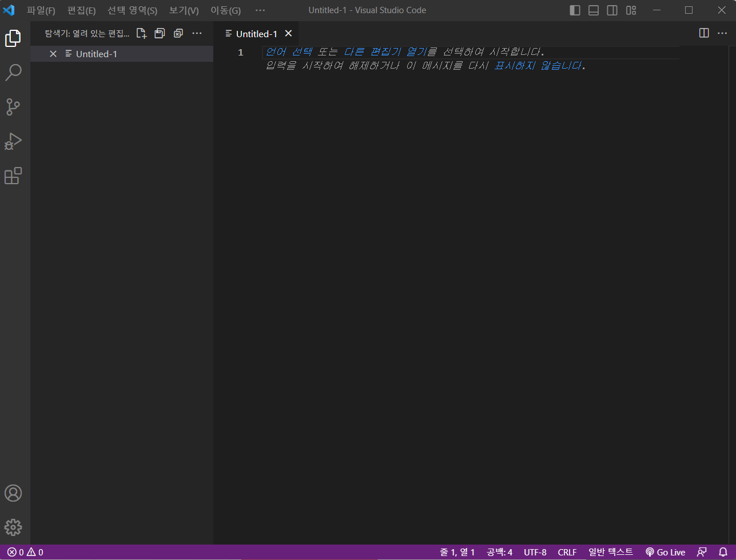Close Untitled-1 from the open editors list
This screenshot has width=736, height=560.
click(53, 54)
